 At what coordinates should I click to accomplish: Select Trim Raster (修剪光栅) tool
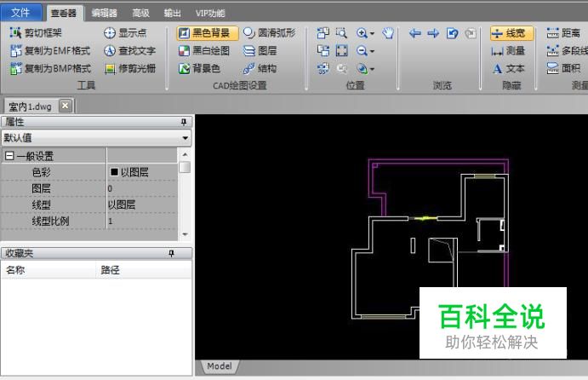[129, 68]
